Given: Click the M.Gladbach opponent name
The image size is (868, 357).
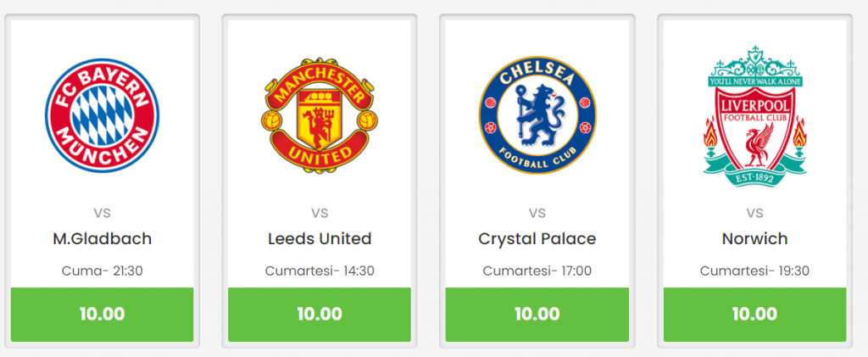Looking at the screenshot, I should click(x=102, y=239).
